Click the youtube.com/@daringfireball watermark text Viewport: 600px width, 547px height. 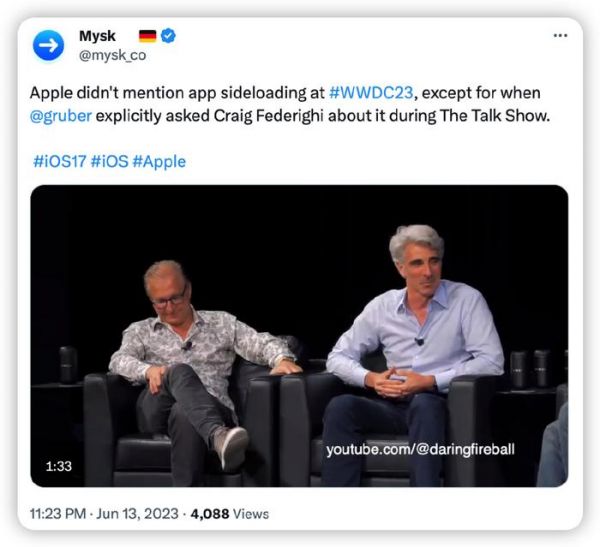(x=420, y=450)
